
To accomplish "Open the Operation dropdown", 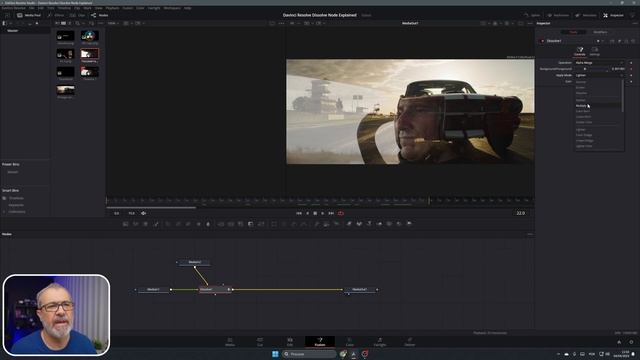I will 599,63.
